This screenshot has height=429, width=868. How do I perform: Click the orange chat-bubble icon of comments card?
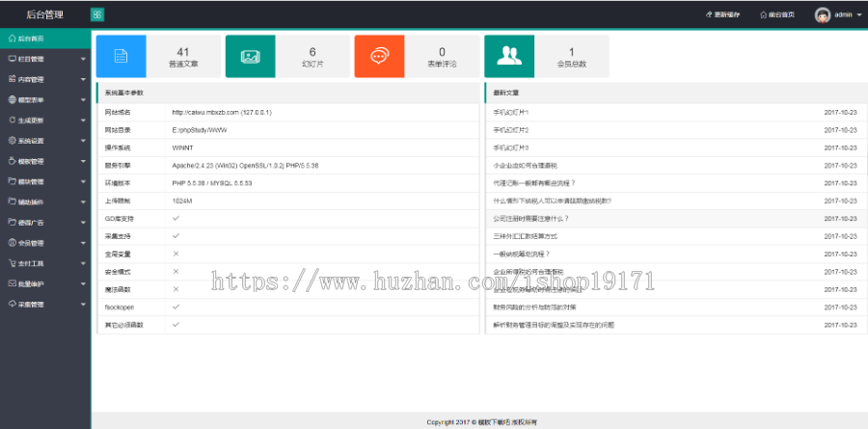coord(380,57)
